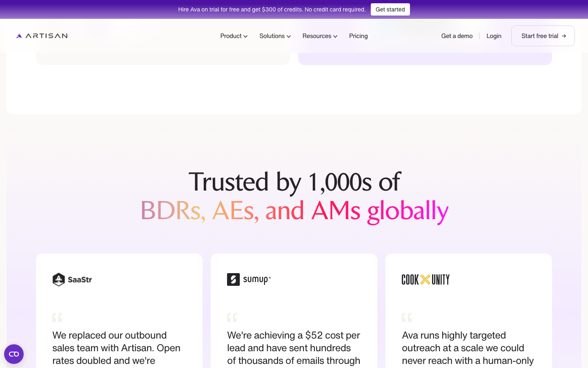Screen dimensions: 588x368
Task: Expand the Resources dropdown menu
Action: pos(320,36)
